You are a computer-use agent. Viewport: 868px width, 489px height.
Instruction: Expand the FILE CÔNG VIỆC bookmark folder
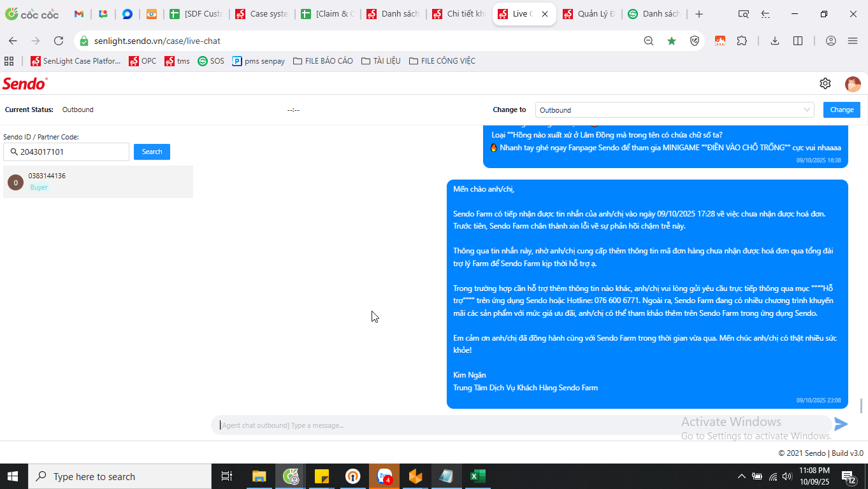(442, 61)
